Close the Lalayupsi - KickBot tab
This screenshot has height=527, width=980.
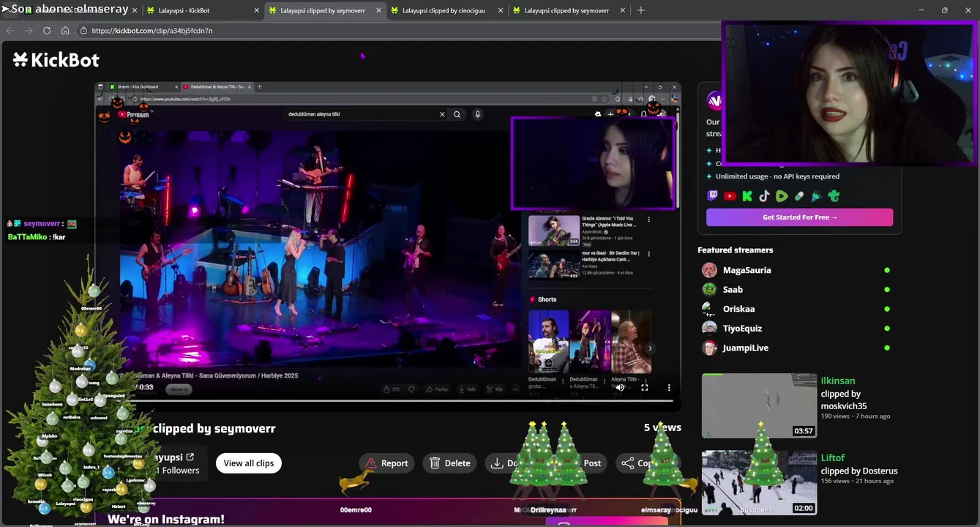257,10
